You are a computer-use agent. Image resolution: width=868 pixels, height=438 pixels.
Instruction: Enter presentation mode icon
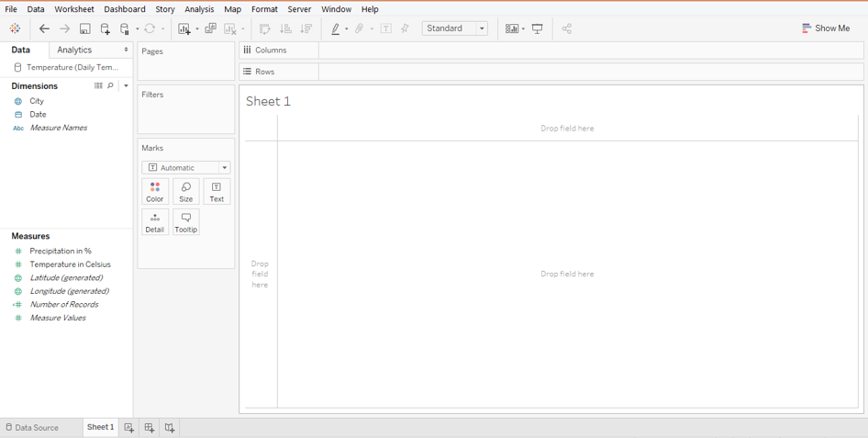coord(537,28)
